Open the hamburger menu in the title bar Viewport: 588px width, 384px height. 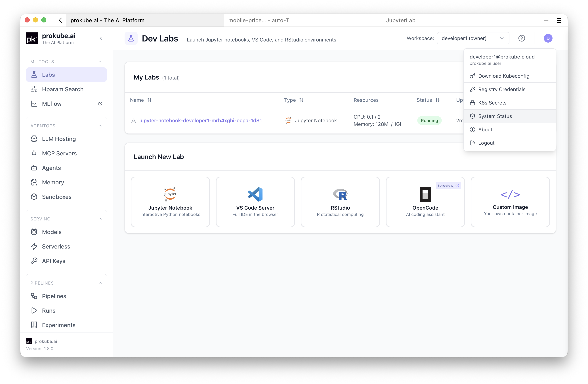(559, 20)
